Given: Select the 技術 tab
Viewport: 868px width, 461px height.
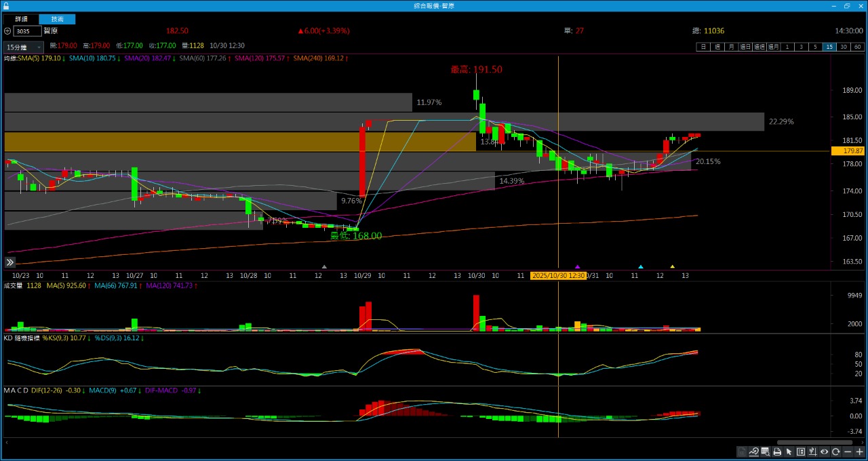Looking at the screenshot, I should pyautogui.click(x=58, y=19).
